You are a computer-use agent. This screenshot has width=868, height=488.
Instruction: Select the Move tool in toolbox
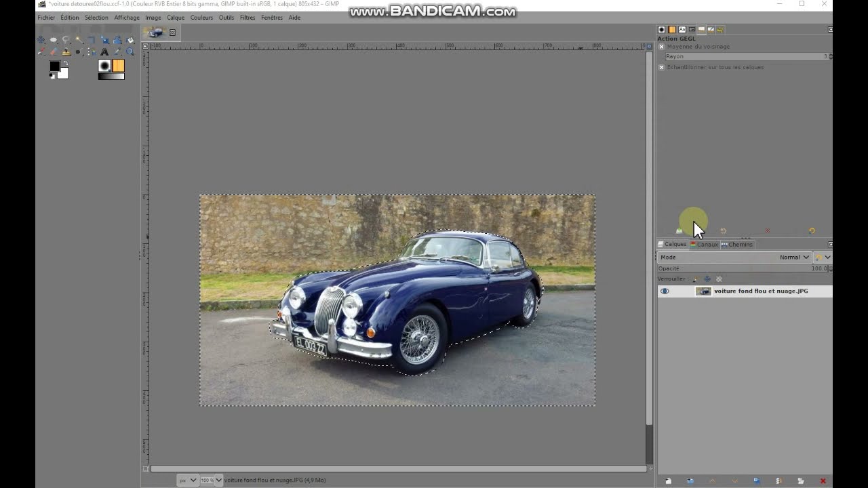41,39
